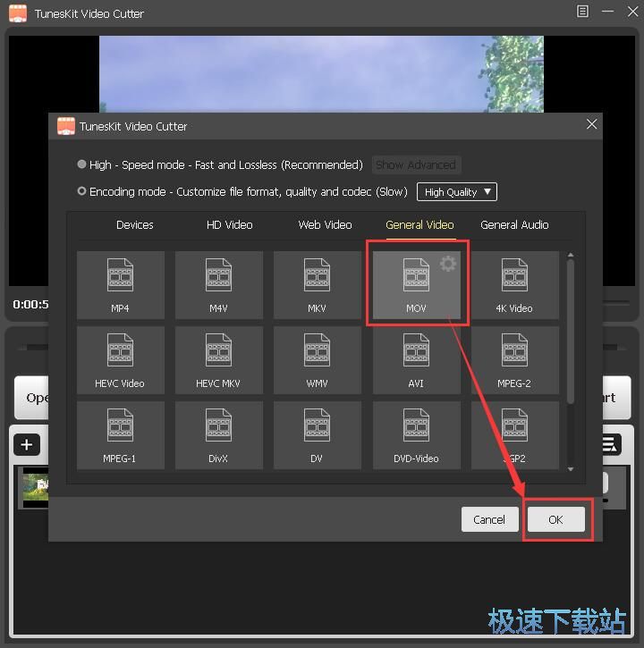The image size is (644, 648).
Task: Select the MOV format tile
Action: tap(416, 284)
